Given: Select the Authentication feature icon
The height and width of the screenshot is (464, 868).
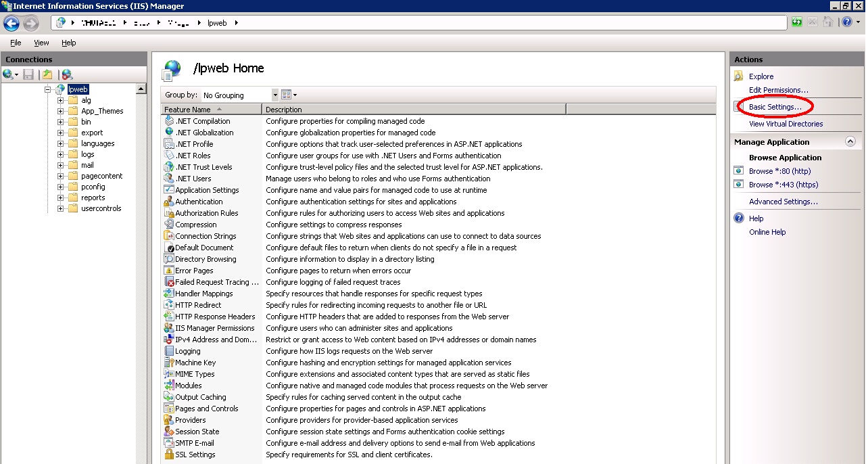Looking at the screenshot, I should coord(169,202).
